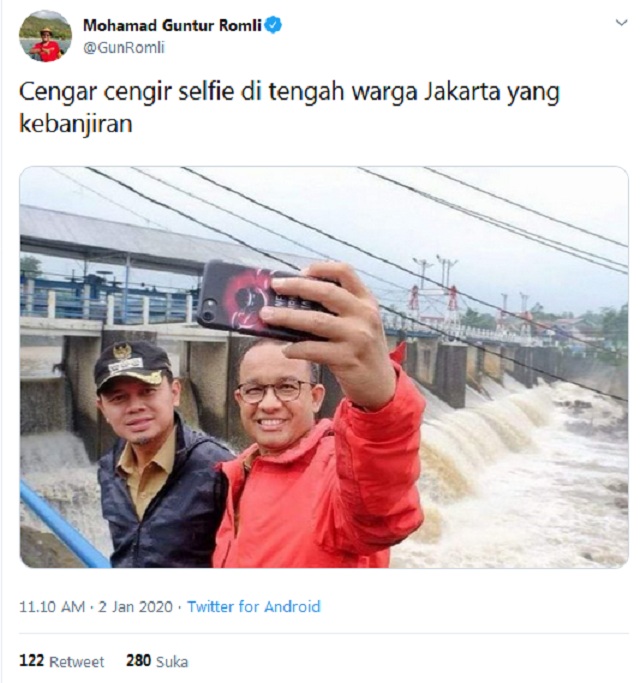Click the word 'kebanjiran' in the tweet

[x=76, y=124]
